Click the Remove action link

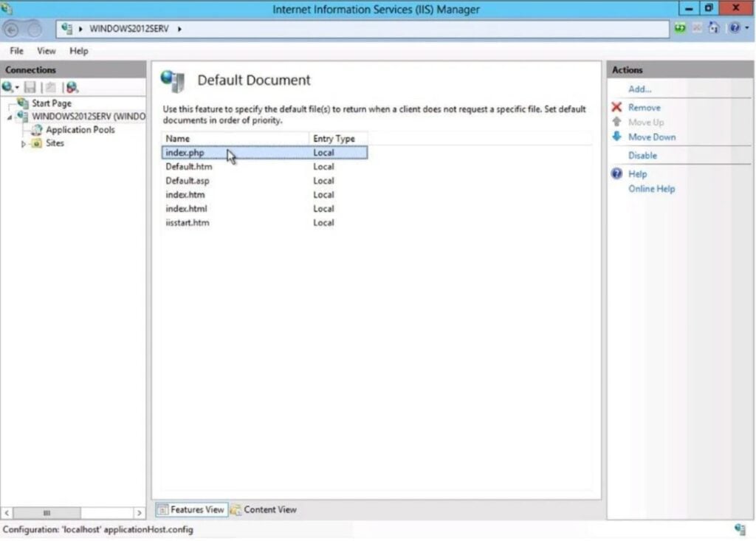[x=644, y=108]
